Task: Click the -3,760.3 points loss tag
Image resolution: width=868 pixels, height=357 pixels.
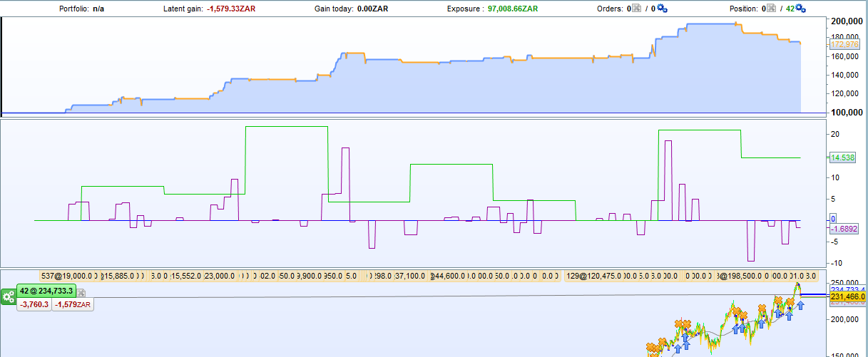Action: (x=34, y=304)
